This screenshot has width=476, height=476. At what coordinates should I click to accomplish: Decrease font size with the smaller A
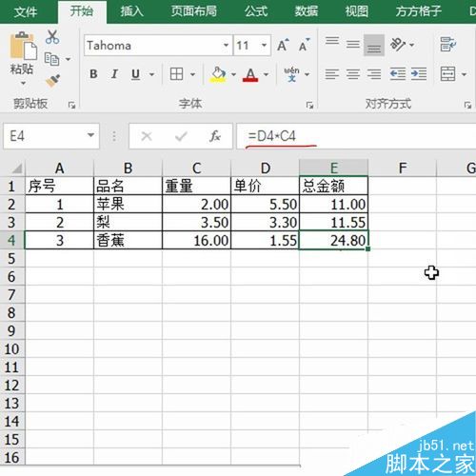(305, 45)
